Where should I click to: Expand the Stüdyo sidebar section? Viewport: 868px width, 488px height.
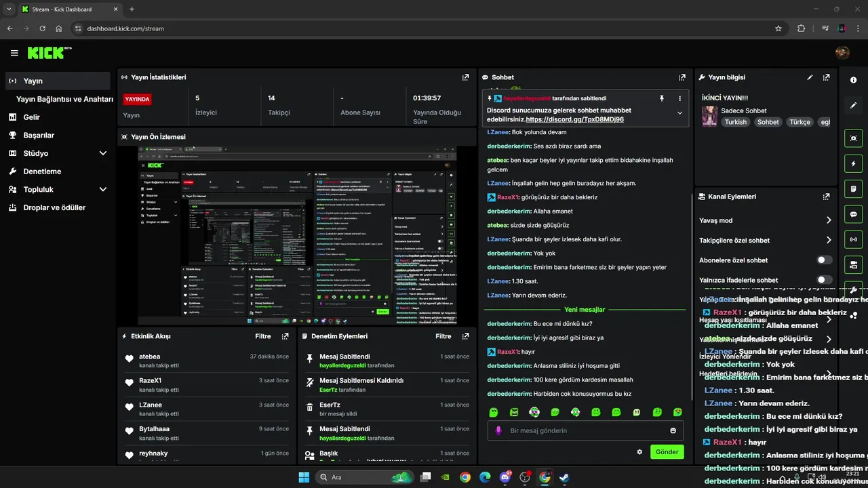102,153
